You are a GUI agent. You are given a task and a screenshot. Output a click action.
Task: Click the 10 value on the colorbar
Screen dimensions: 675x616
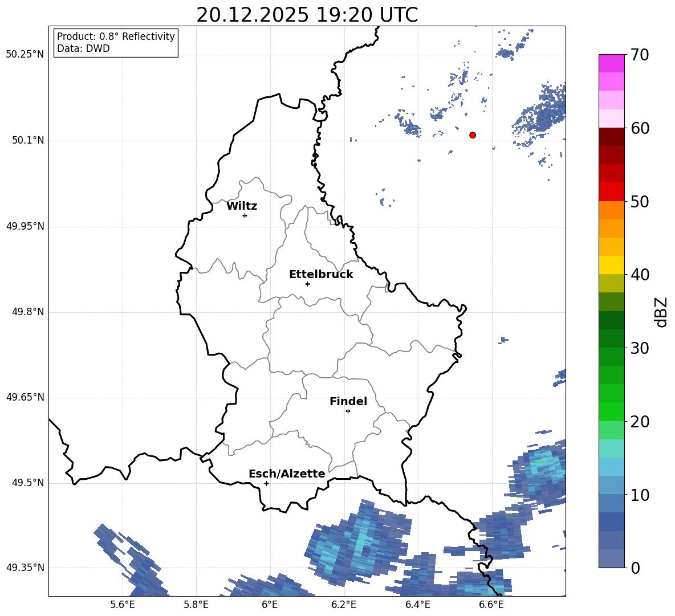pyautogui.click(x=640, y=495)
